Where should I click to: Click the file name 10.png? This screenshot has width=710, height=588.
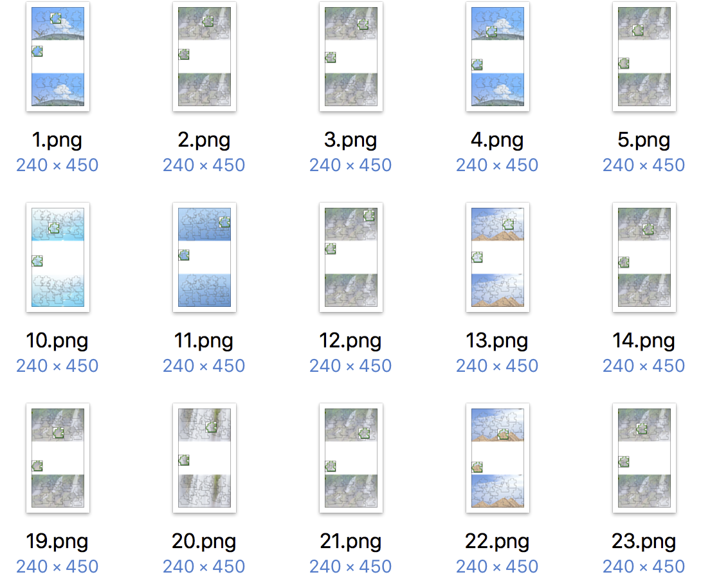click(x=57, y=341)
